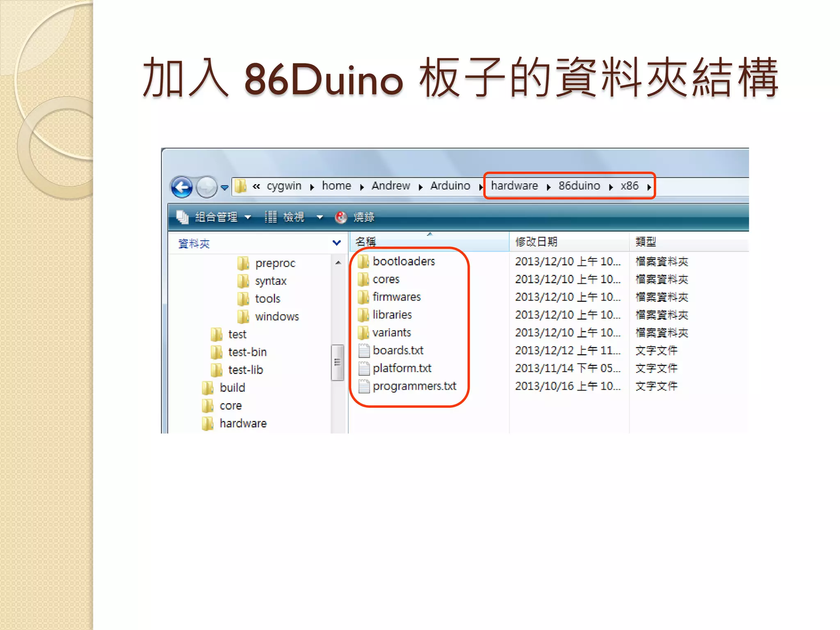Select syntax folder in the tree
Screen dimensions: 840x630
click(271, 281)
